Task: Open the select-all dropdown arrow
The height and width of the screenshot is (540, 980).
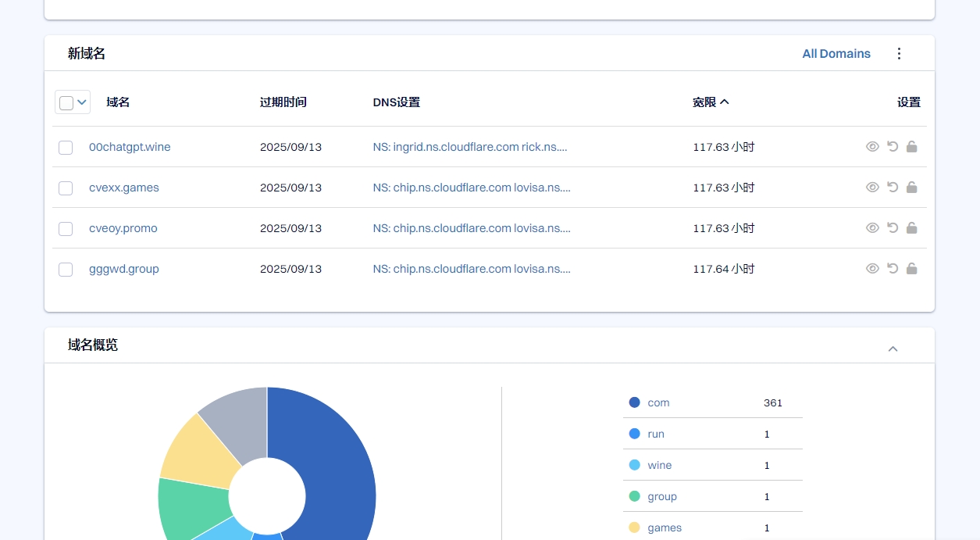Action: click(82, 102)
